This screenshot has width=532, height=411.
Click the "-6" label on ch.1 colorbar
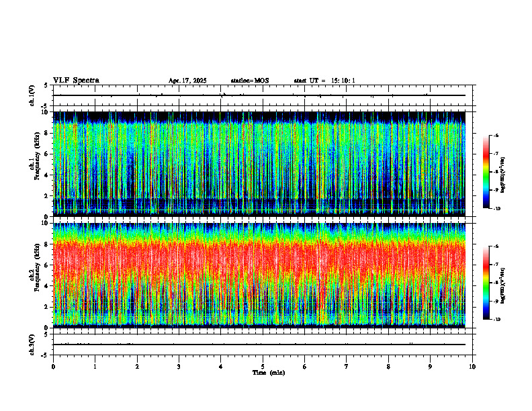(496, 136)
